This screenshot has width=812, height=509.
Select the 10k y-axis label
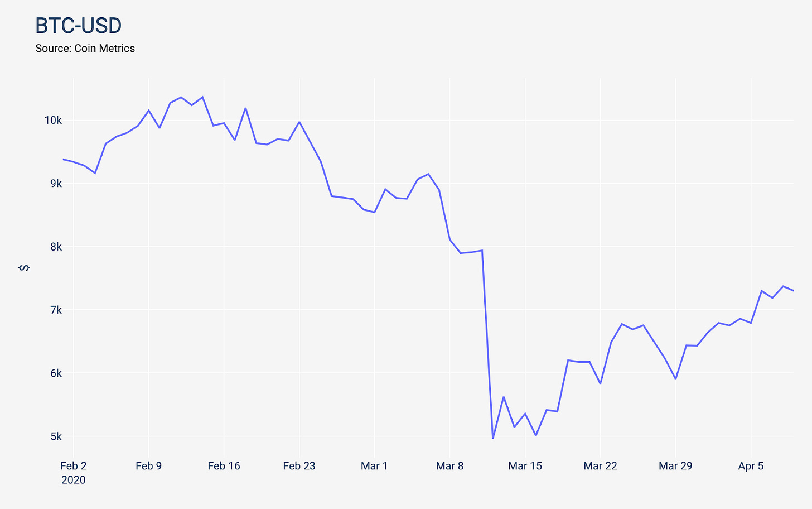[53, 121]
